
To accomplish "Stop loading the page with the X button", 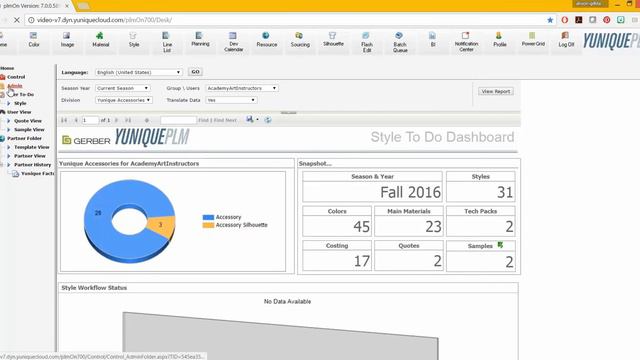I will pos(17,20).
